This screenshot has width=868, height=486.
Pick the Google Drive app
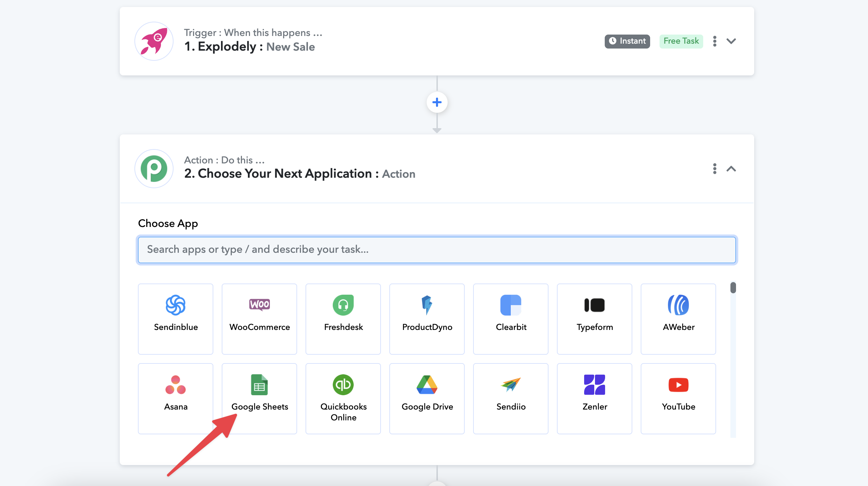(x=427, y=398)
